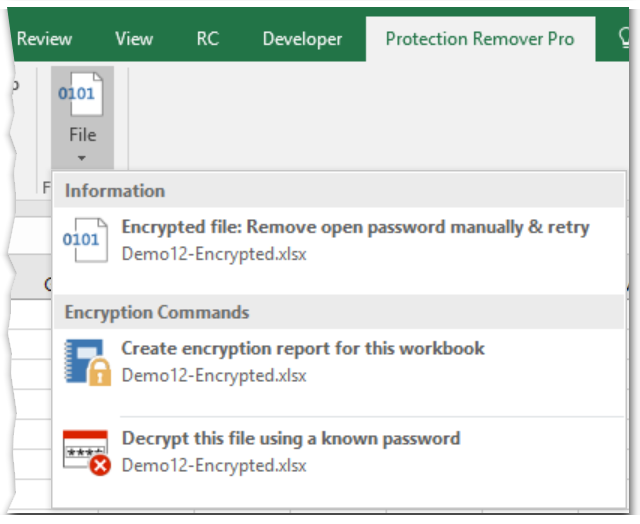Switch to the Developer tab
The image size is (640, 524).
pyautogui.click(x=302, y=40)
